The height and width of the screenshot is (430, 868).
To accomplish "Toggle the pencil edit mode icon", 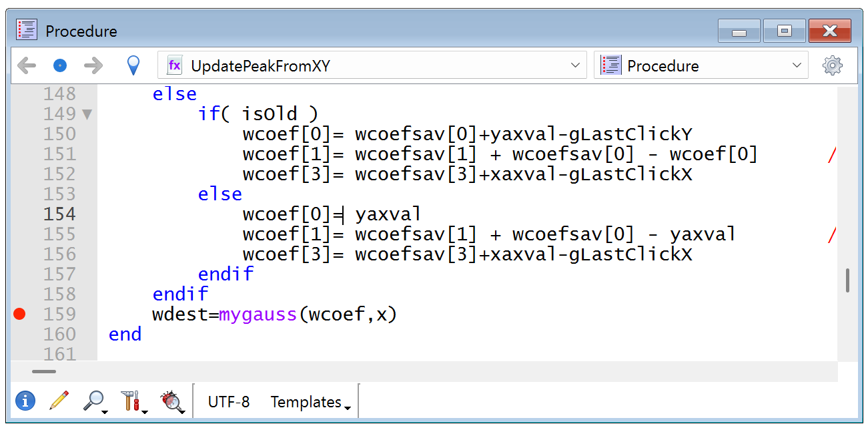I will [x=59, y=400].
